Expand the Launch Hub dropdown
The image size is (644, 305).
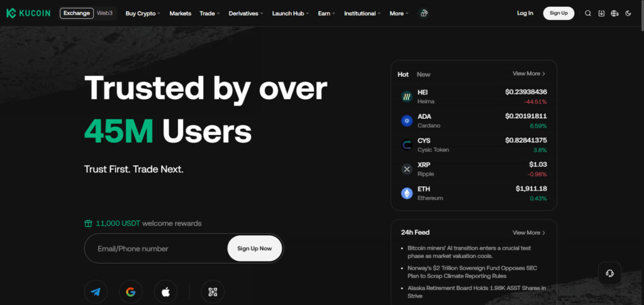tap(291, 13)
